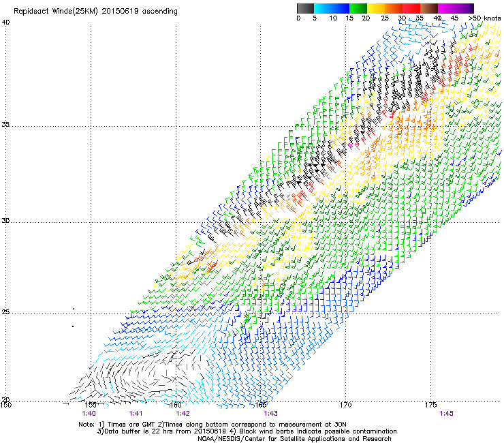Click the orange 25-30 knots color segment

(x=394, y=8)
